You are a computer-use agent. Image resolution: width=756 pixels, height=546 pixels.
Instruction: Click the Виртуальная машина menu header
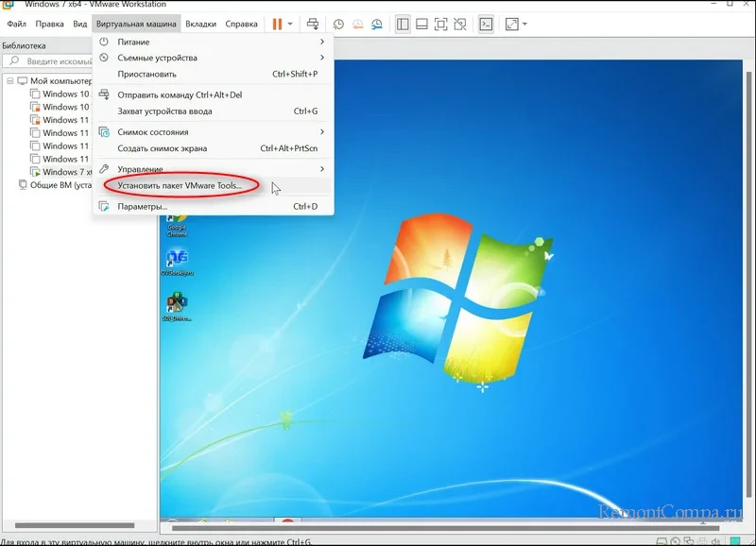tap(136, 25)
